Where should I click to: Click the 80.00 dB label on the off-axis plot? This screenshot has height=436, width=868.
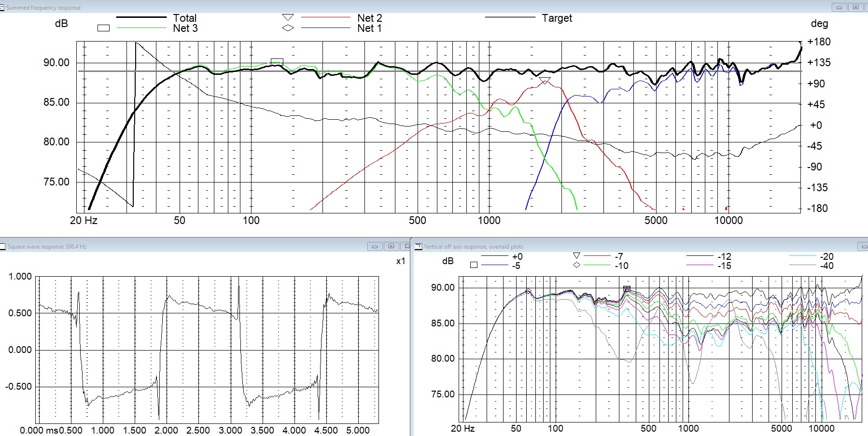pyautogui.click(x=443, y=358)
